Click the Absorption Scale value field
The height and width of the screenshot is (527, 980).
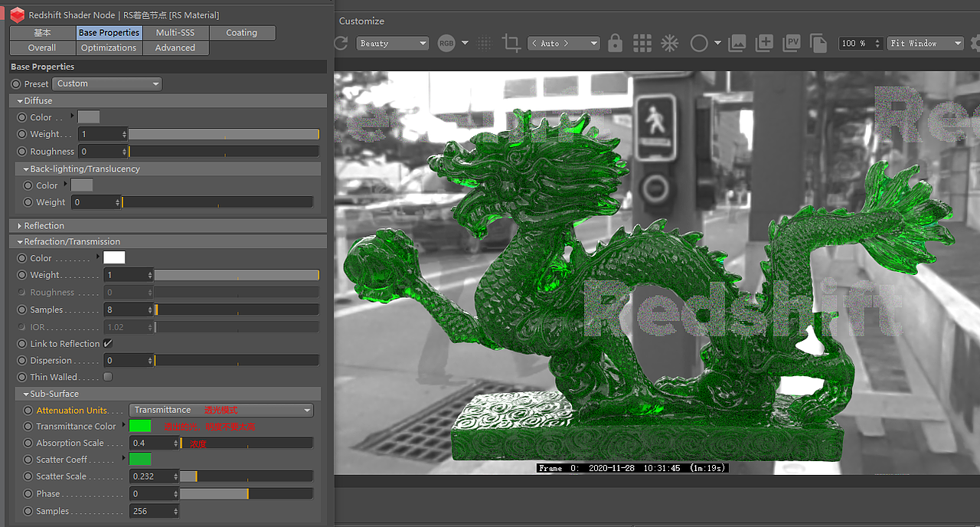tap(154, 443)
